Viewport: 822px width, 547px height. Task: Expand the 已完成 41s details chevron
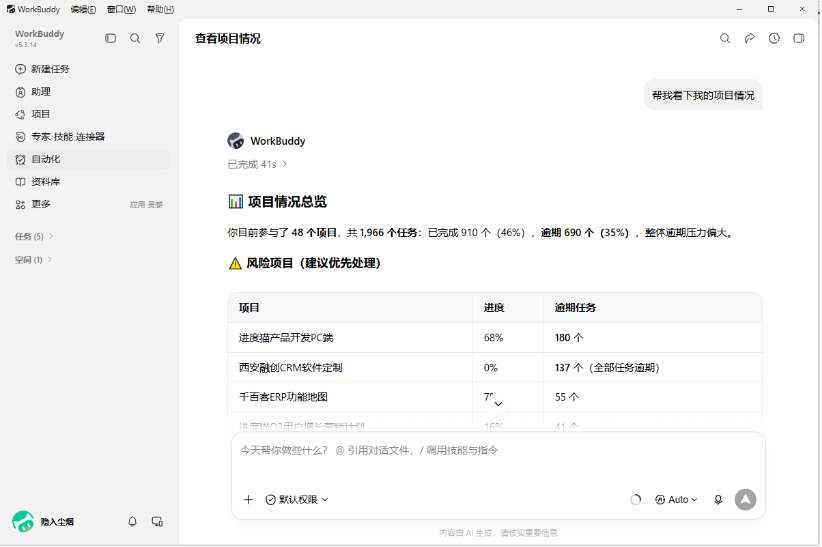[x=285, y=164]
